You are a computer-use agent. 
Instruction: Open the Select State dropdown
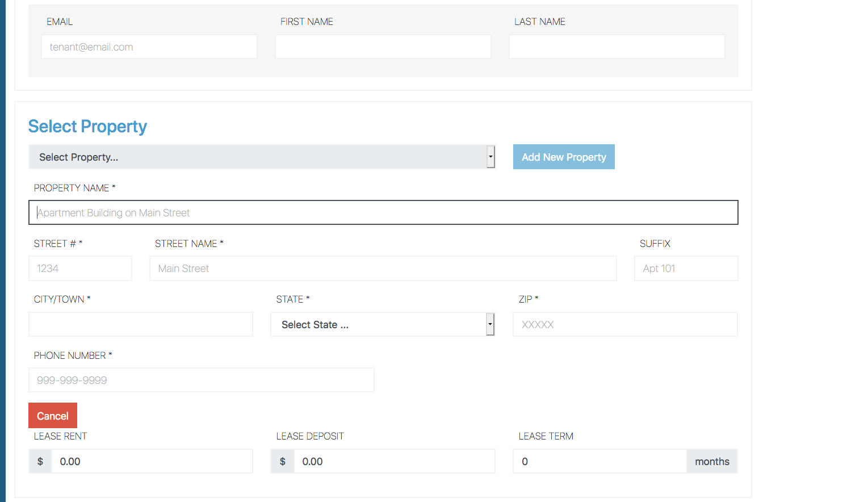tap(383, 324)
